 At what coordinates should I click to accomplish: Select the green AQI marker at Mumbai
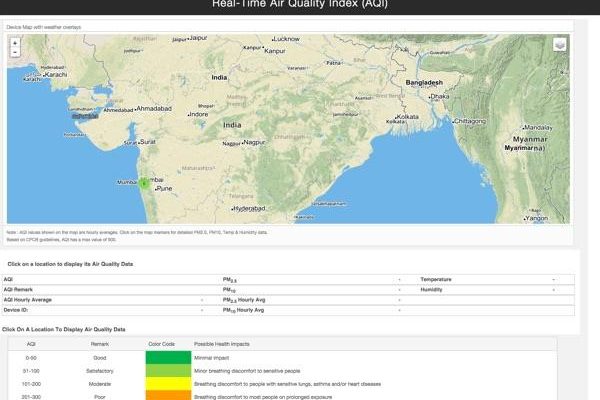[x=144, y=184]
